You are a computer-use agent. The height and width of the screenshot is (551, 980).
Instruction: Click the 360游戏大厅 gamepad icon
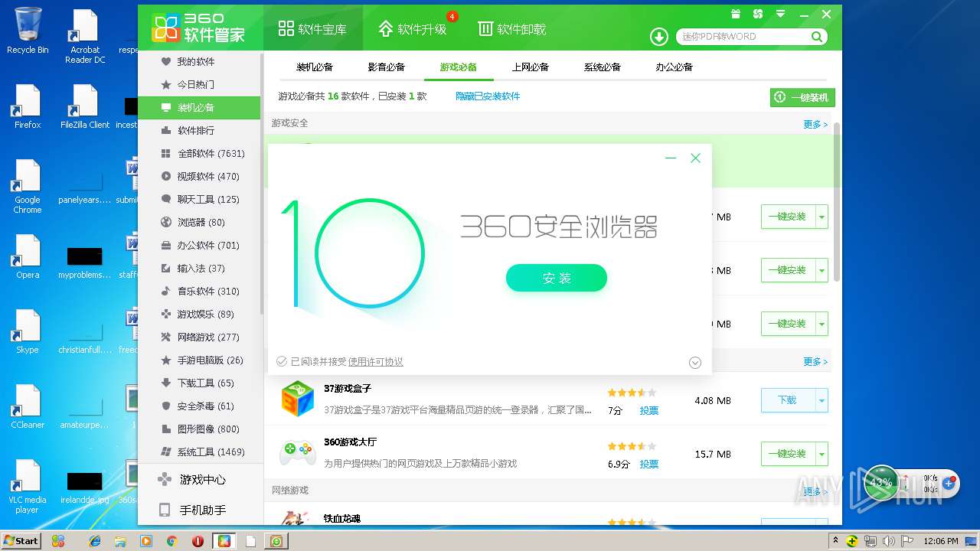(297, 452)
